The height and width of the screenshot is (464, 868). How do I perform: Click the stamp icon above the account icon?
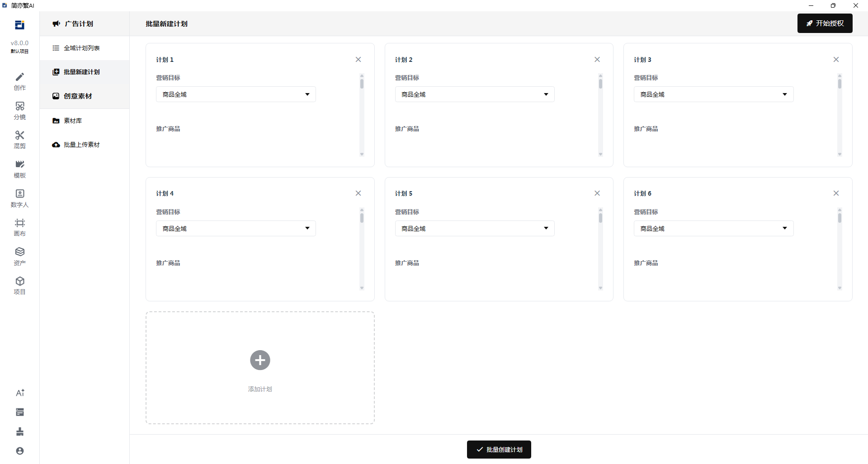[x=20, y=432]
